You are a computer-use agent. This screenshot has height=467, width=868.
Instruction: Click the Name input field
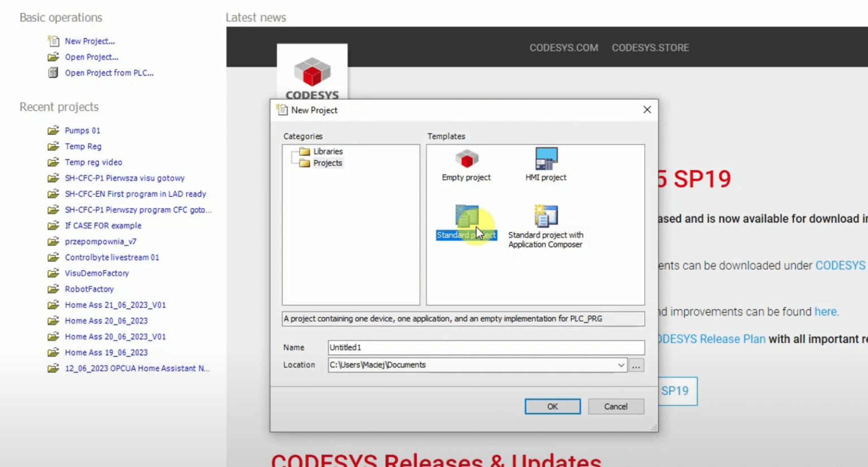(486, 348)
